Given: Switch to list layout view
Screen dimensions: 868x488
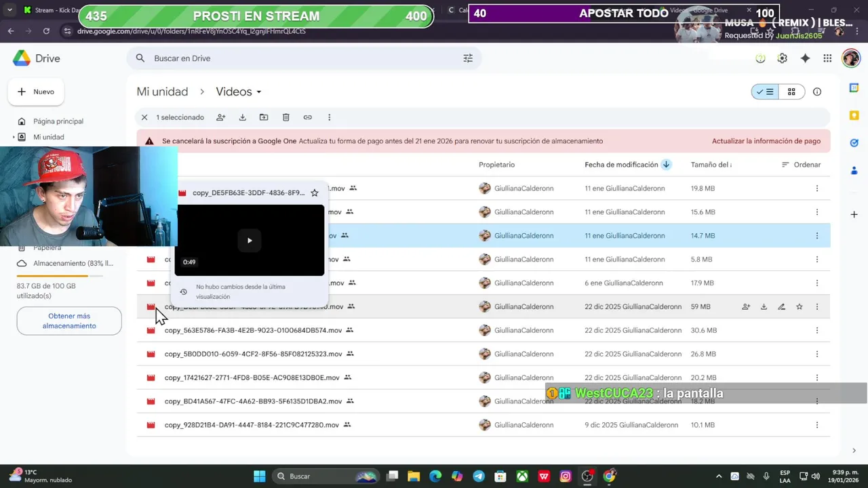Looking at the screenshot, I should pyautogui.click(x=765, y=92).
